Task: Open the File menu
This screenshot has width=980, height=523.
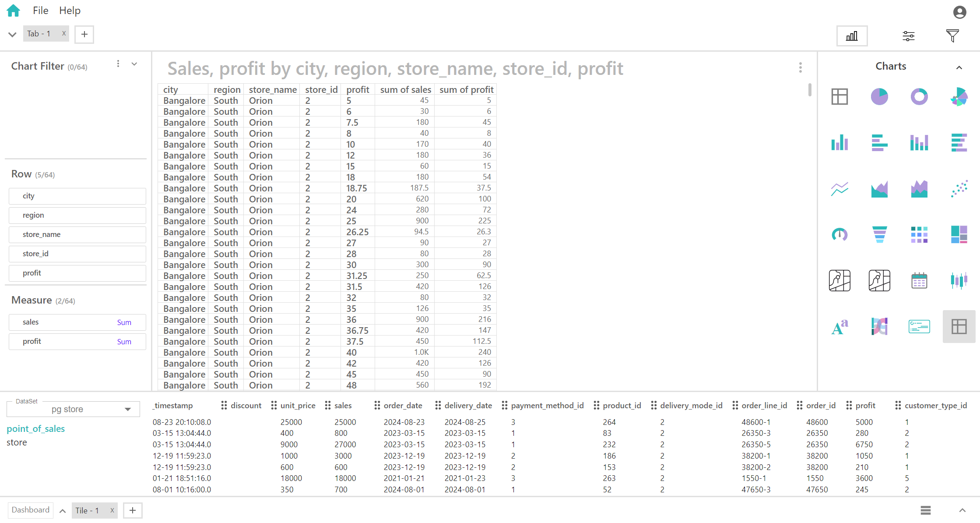Action: pos(40,11)
